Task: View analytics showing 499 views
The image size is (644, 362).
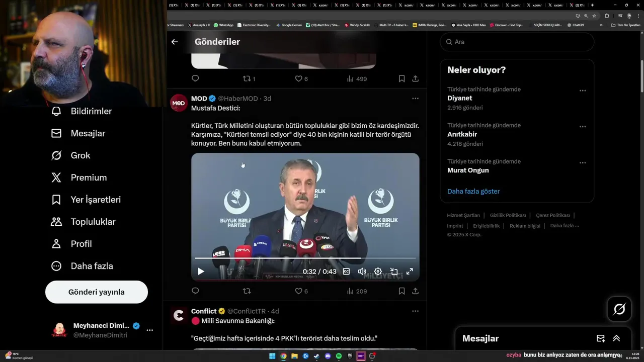Action: pyautogui.click(x=357, y=79)
